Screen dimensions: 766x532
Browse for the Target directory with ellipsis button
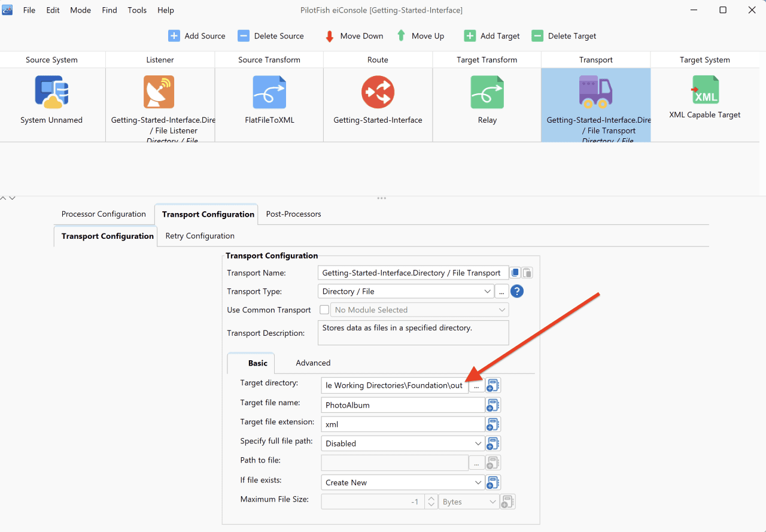[x=476, y=386]
